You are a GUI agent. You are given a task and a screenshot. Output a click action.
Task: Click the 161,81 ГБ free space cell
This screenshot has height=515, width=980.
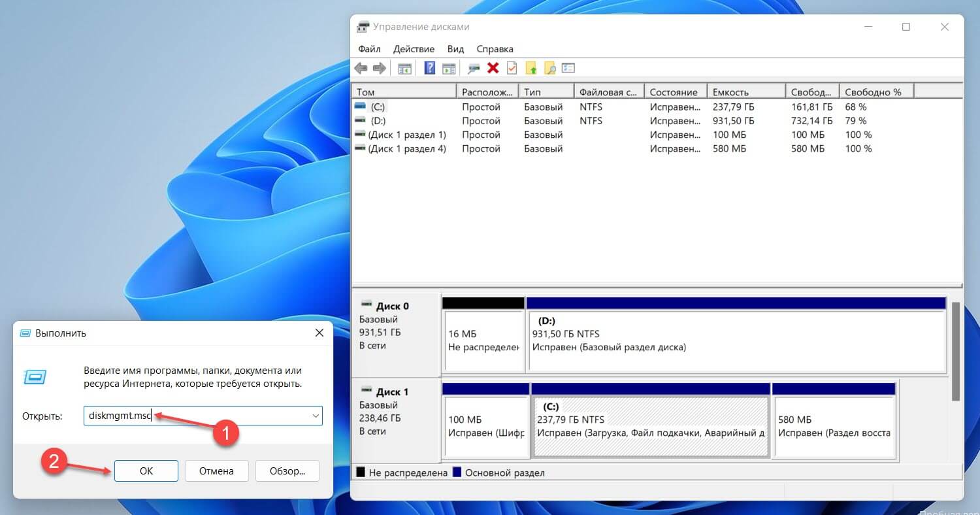tap(811, 107)
